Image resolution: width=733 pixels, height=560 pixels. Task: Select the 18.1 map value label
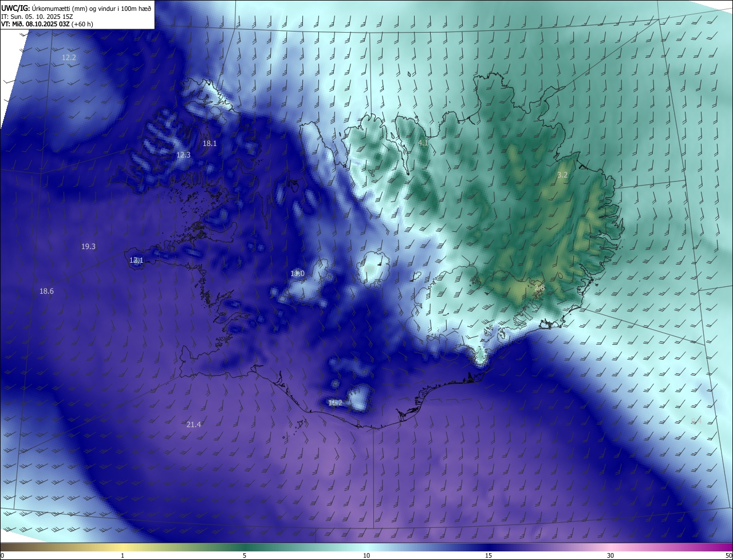point(210,143)
